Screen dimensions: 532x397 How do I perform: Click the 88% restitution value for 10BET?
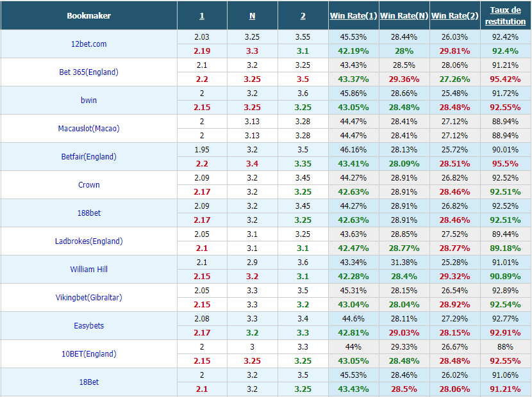click(505, 346)
